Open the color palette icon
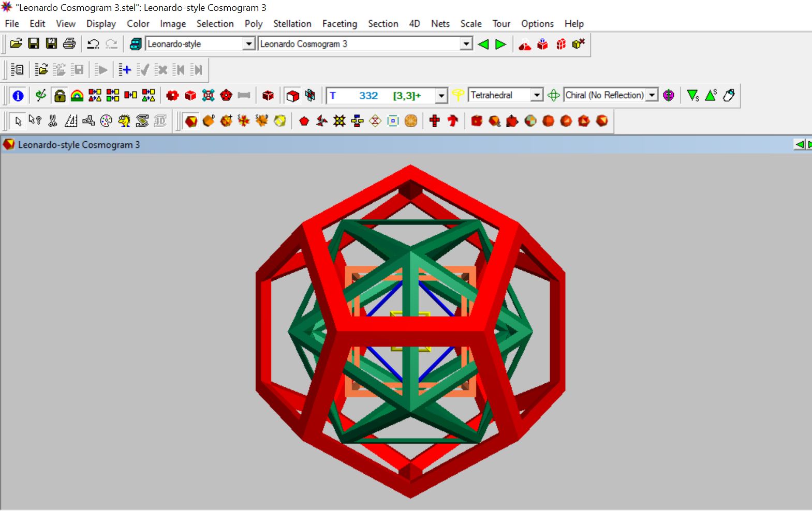This screenshot has width=812, height=511. tap(106, 121)
